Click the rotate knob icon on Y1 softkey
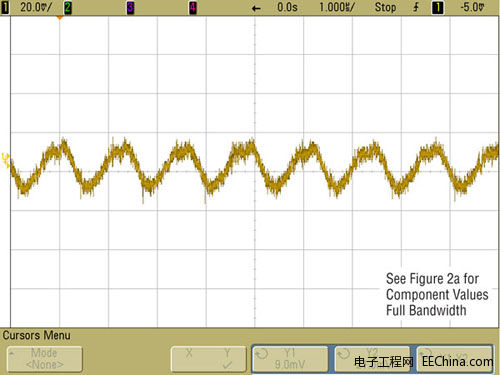 (261, 353)
